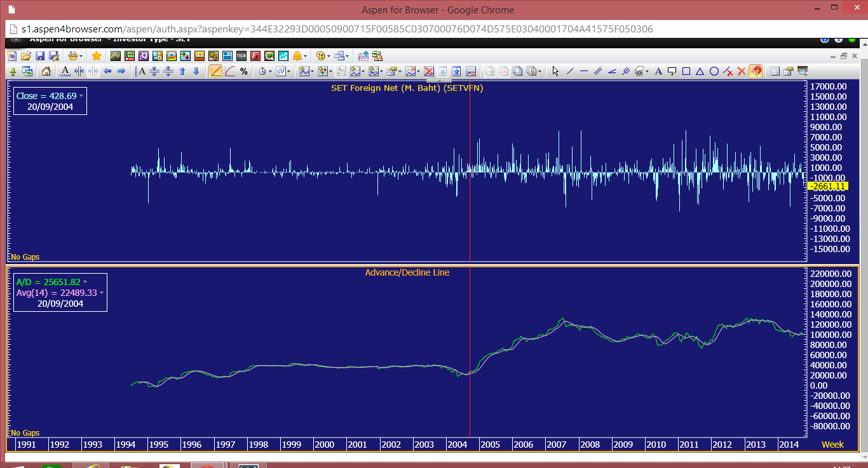
Task: Select the text annotation A tool
Action: 658,71
